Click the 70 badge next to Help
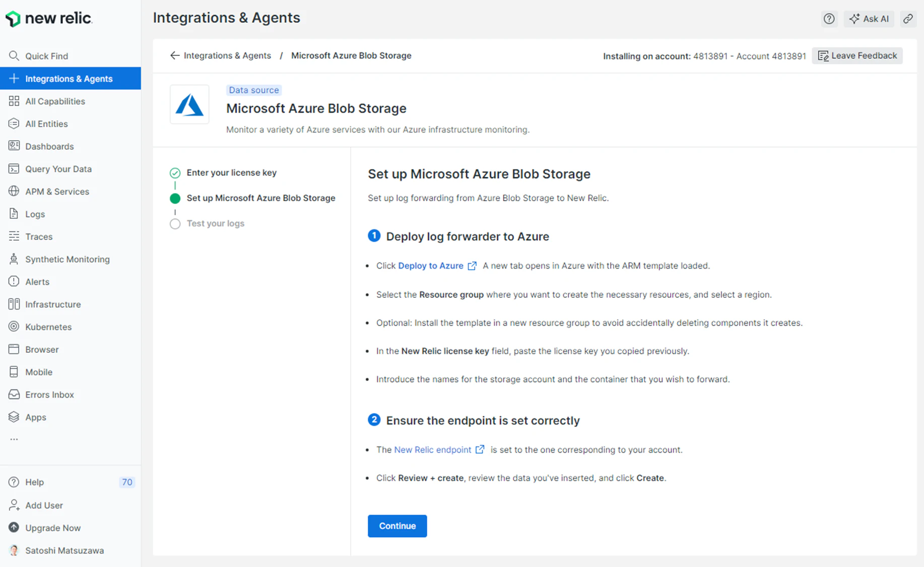This screenshot has width=924, height=567. click(127, 482)
